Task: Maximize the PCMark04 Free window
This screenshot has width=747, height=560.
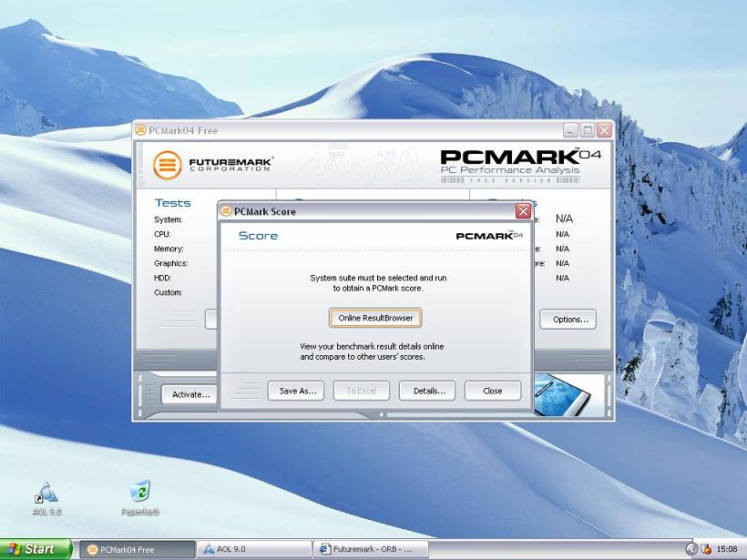Action: [588, 129]
